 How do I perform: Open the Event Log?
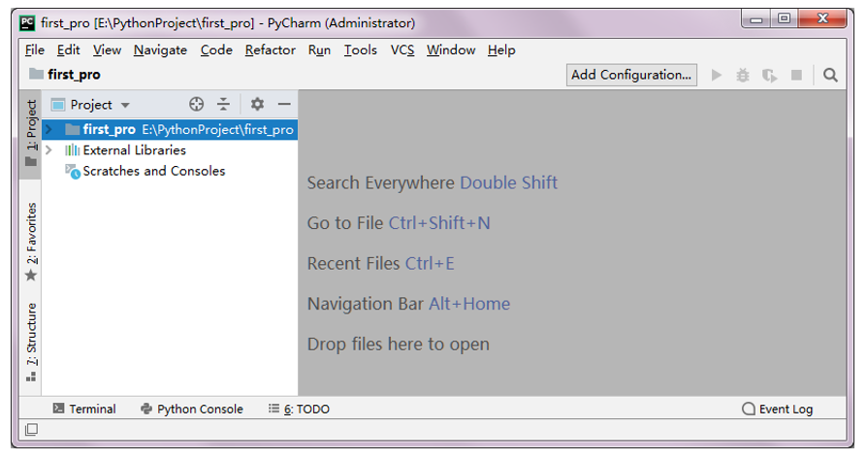pos(777,409)
